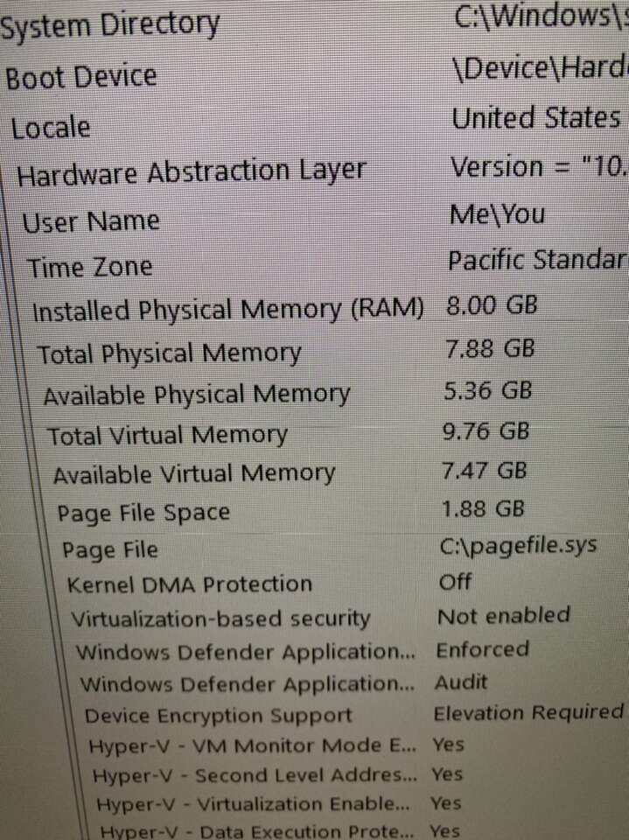Select Virtualization-based security row
Viewport: 629px width, 840px height.
[x=220, y=619]
